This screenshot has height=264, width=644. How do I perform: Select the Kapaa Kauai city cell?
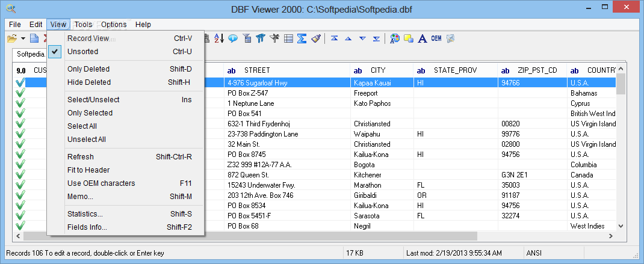pos(382,83)
